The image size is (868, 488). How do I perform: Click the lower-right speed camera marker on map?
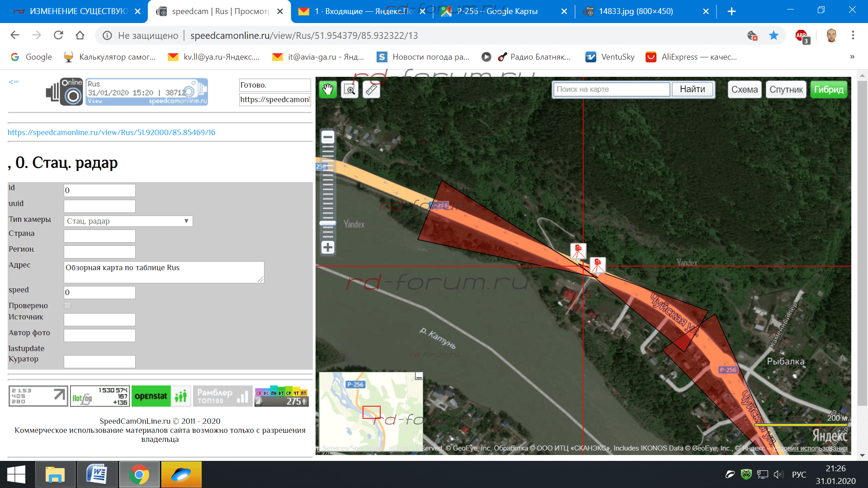click(598, 265)
